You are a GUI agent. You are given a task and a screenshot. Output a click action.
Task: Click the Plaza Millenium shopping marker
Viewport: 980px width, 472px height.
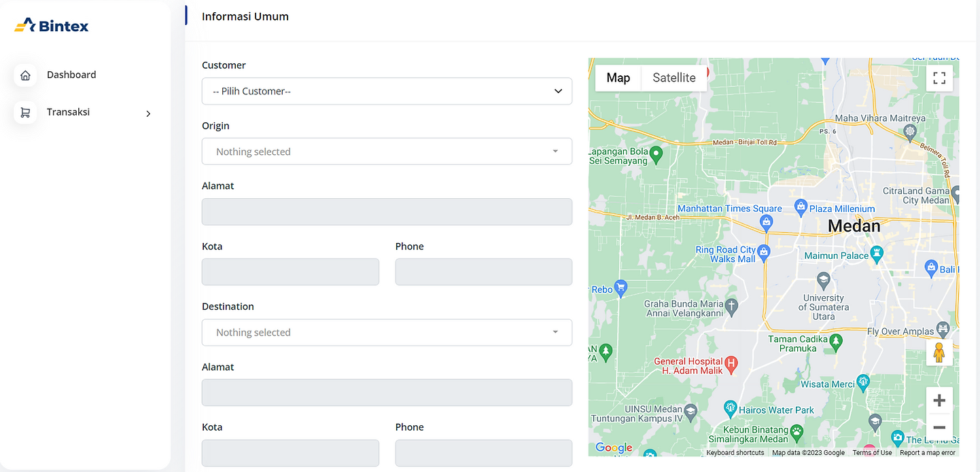801,206
